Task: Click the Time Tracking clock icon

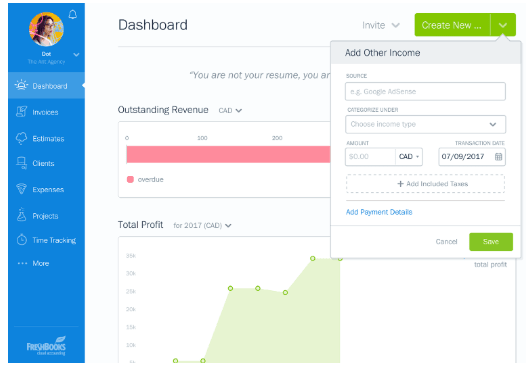Action: [22, 239]
